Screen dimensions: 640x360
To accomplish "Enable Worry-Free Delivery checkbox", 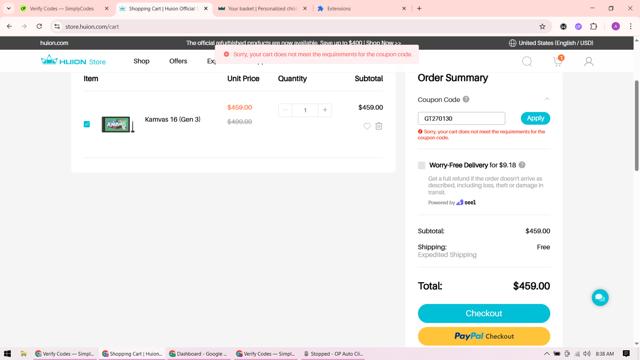I will point(422,165).
